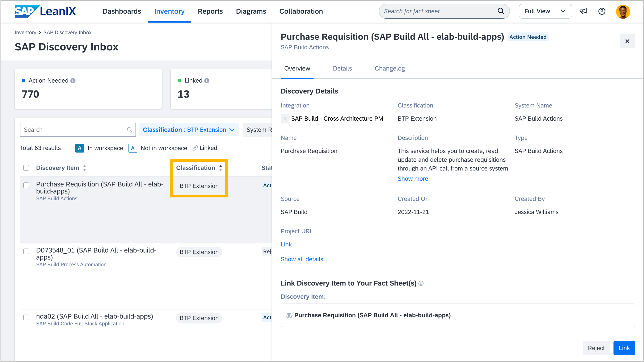Click the Reject button
Image resolution: width=644 pixels, height=362 pixels.
(596, 348)
